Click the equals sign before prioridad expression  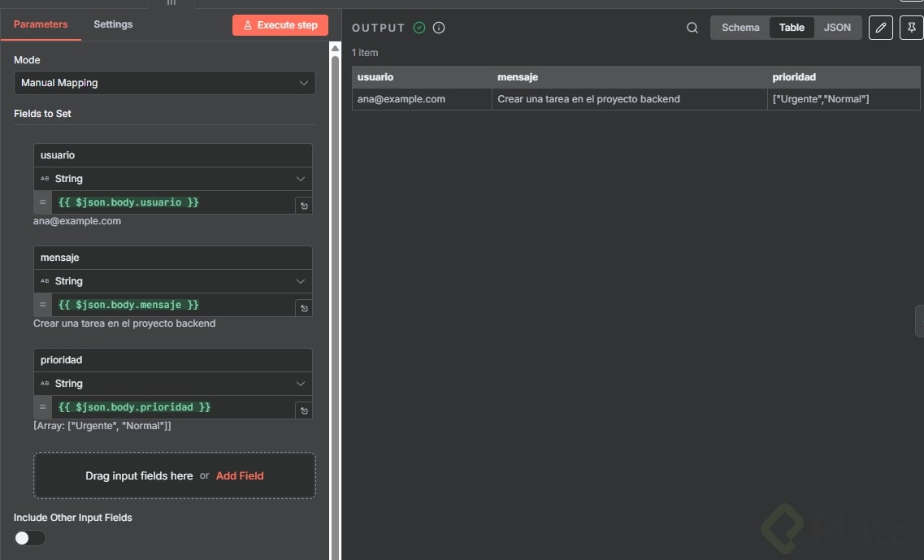pyautogui.click(x=42, y=407)
